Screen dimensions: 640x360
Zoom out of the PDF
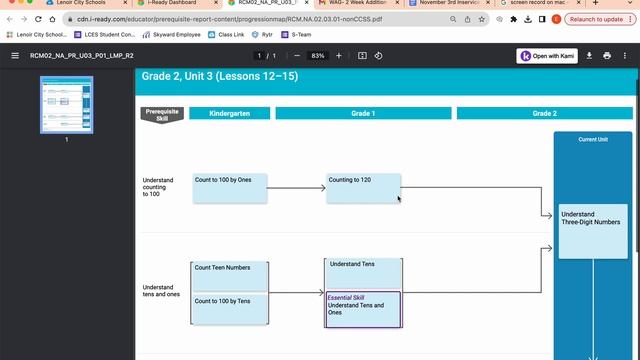(297, 56)
